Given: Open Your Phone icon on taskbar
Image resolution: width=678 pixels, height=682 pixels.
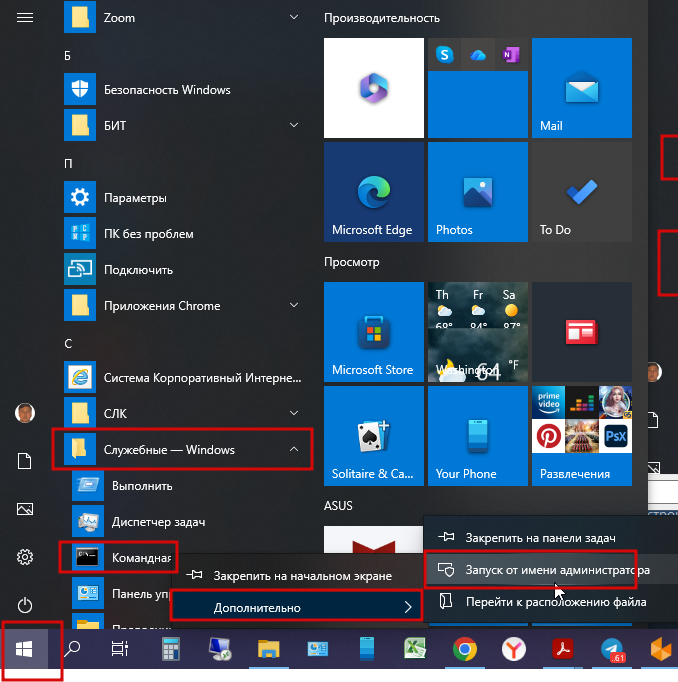Looking at the screenshot, I should click(x=367, y=650).
